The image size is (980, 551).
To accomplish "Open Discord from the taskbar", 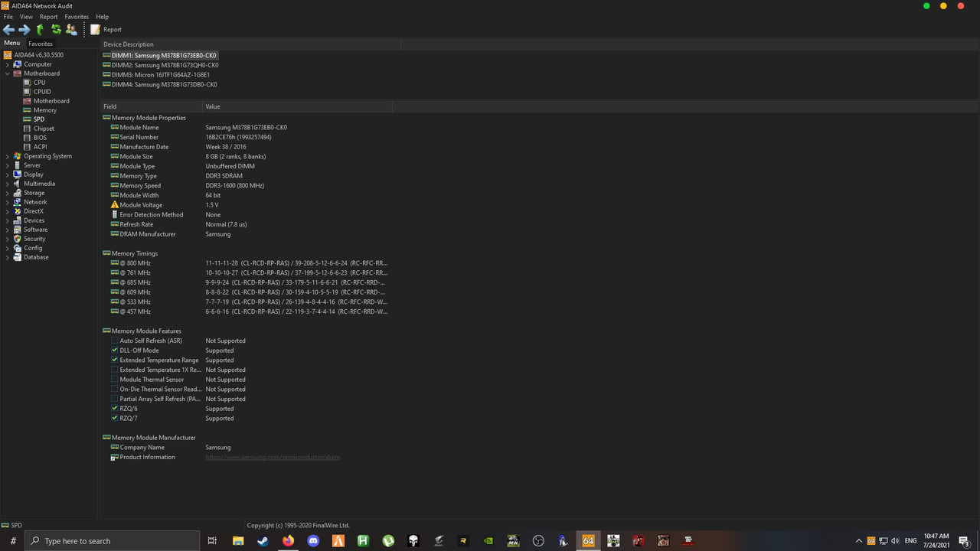I will click(312, 541).
